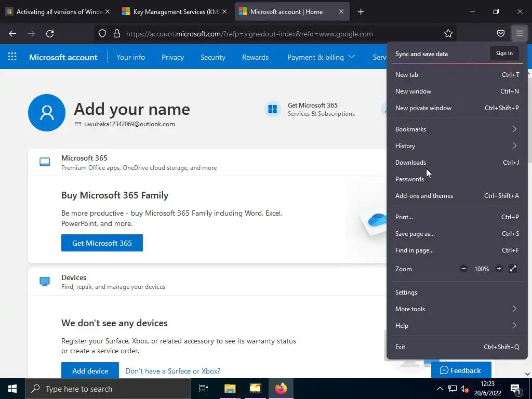Choose Save page as... menu entry
Viewport: 532px width, 399px height.
pyautogui.click(x=457, y=233)
